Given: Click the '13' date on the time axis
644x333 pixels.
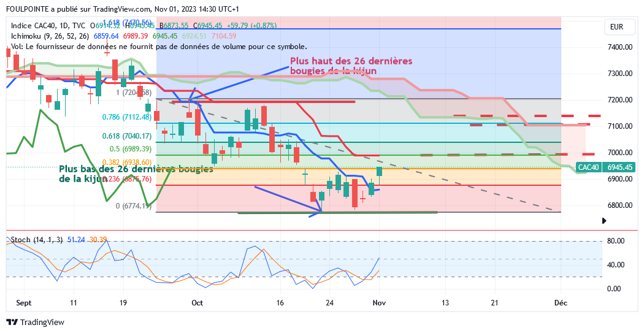Looking at the screenshot, I should tap(445, 303).
